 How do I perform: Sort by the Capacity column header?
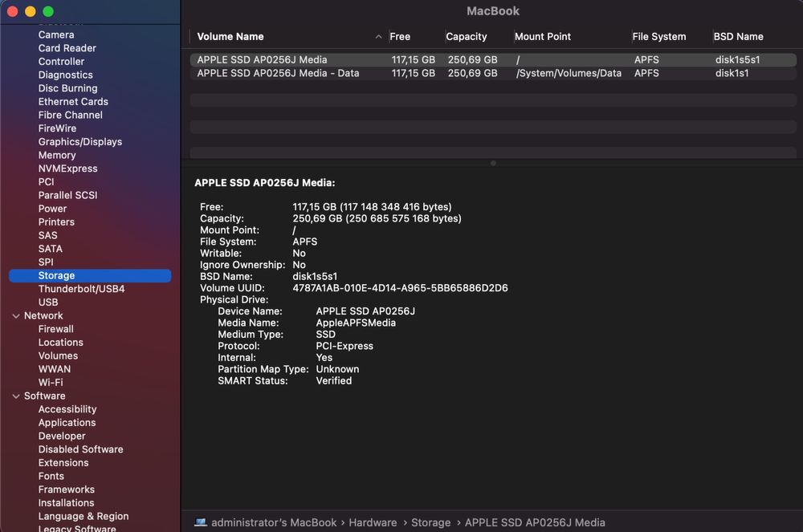click(466, 36)
